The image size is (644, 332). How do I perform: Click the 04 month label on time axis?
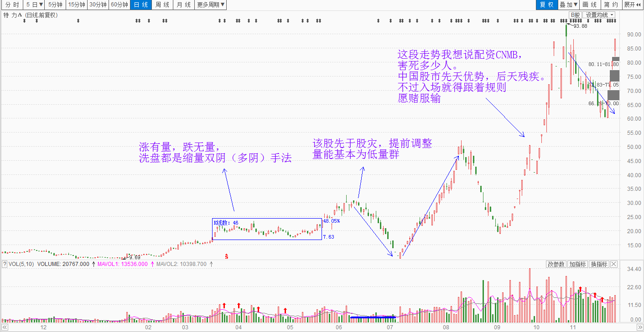tap(238, 327)
